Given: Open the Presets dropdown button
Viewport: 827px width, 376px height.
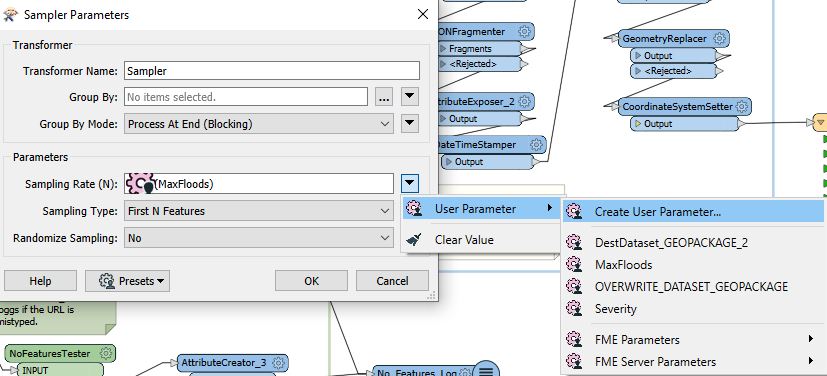Looking at the screenshot, I should pyautogui.click(x=128, y=281).
